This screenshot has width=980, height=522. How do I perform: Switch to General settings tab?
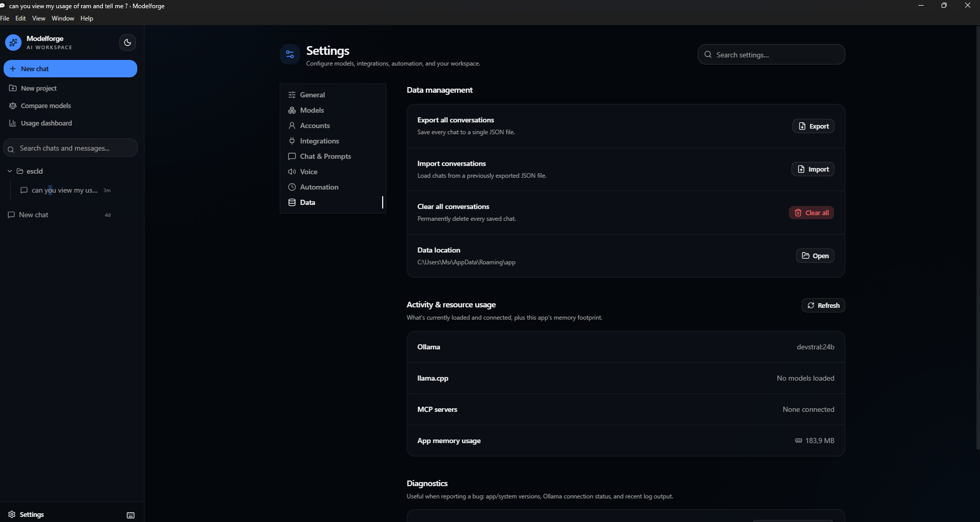pos(332,95)
